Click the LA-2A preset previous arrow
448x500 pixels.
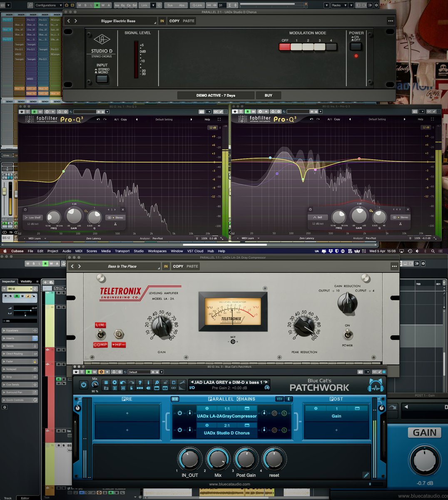(72, 266)
